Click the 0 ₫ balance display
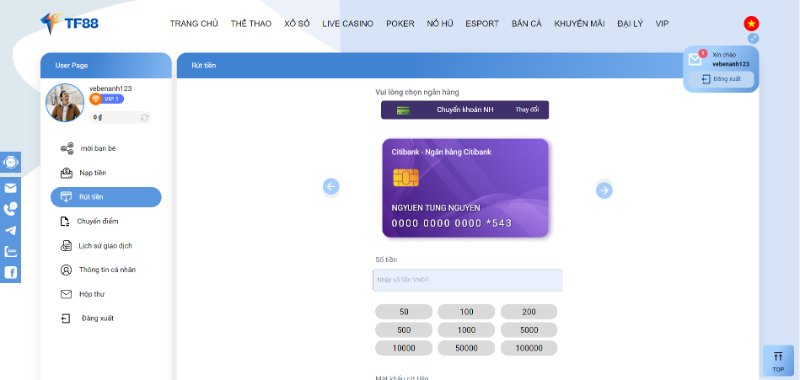Screen dimensions: 800x380 (98, 117)
